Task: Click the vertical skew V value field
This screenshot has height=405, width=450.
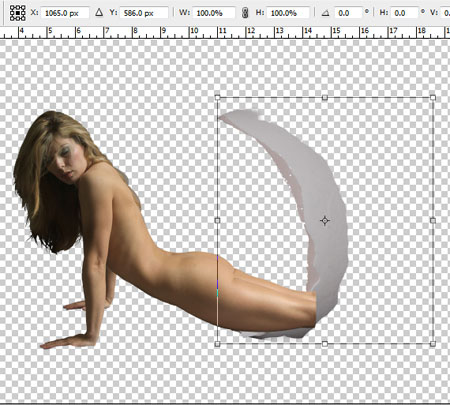Action: (x=446, y=13)
